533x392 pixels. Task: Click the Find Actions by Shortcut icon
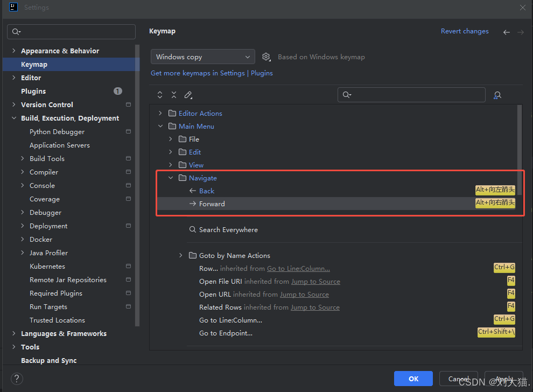(497, 95)
